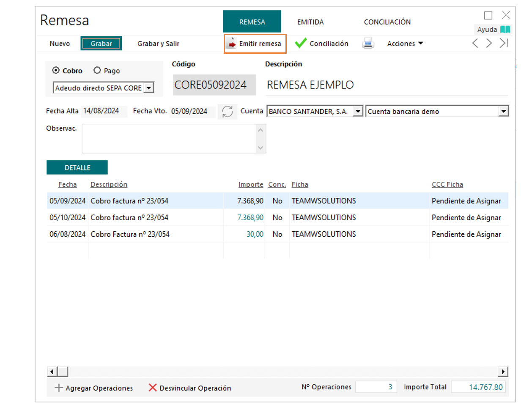Image resolution: width=532 pixels, height=405 pixels.
Task: Click the 30,00 importe cell
Action: (x=255, y=234)
